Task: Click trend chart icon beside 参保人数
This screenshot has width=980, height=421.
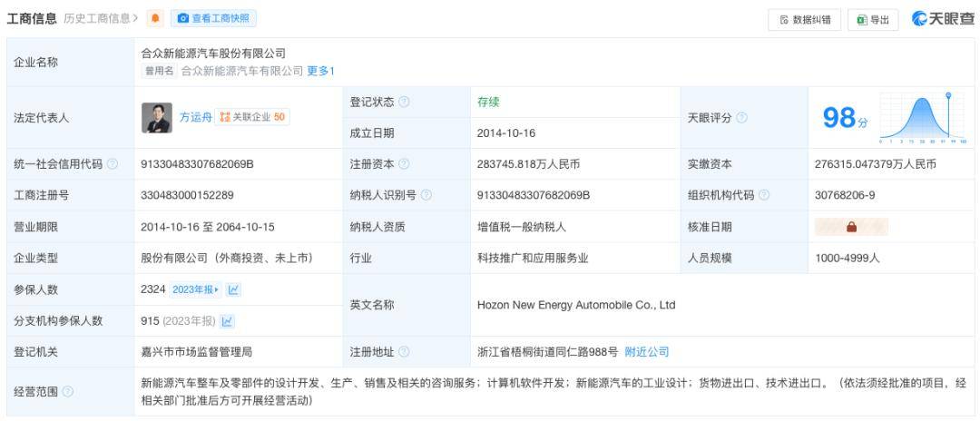Action: click(x=233, y=289)
